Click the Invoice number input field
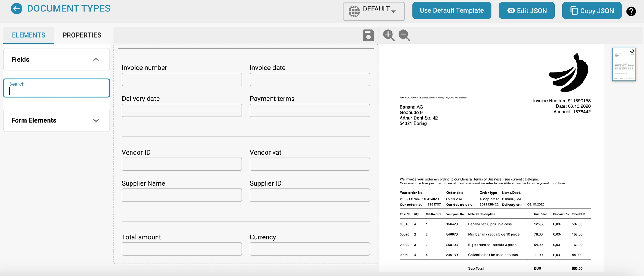Viewport: 644px width, 276px height. [x=182, y=79]
